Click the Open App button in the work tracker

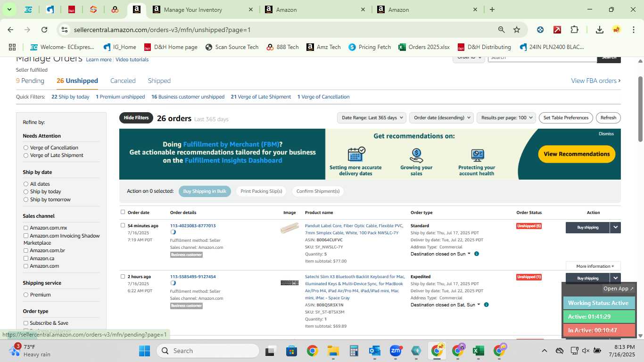(x=619, y=289)
